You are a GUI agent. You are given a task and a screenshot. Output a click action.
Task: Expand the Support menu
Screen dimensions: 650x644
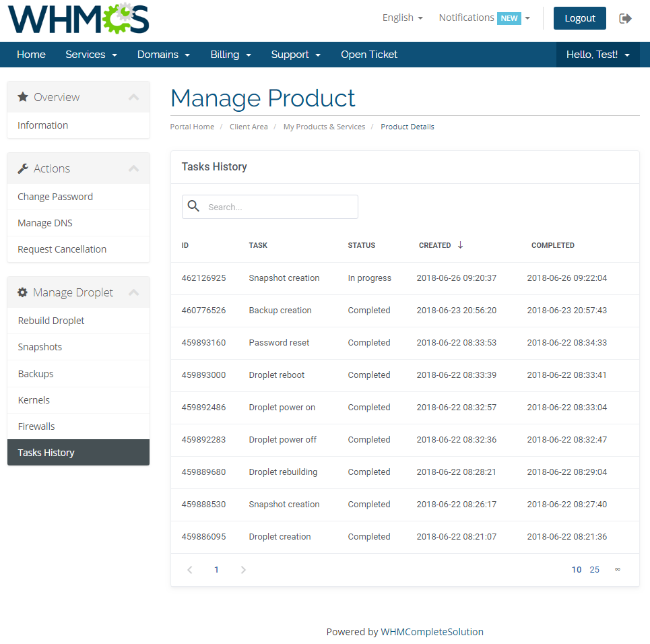point(296,55)
